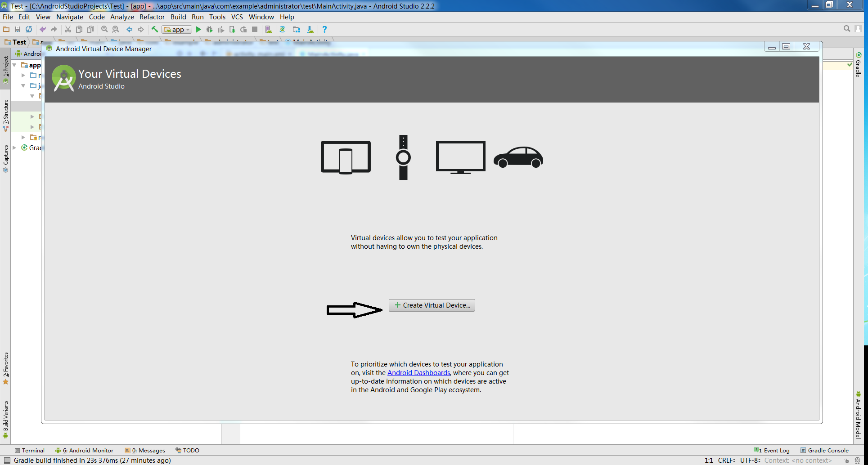Click the Search Everywhere magnifier icon
This screenshot has width=868, height=465.
pyautogui.click(x=847, y=29)
